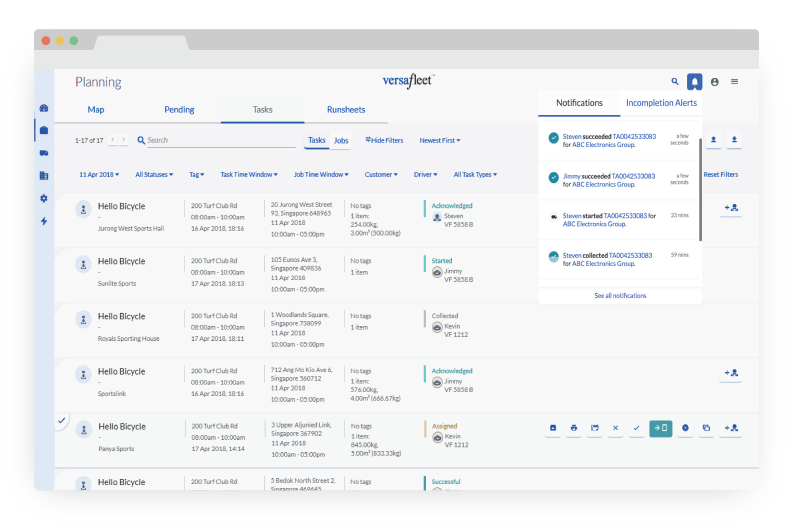This screenshot has height=532, width=794.
Task: Click the notifications bell icon
Action: tap(693, 82)
